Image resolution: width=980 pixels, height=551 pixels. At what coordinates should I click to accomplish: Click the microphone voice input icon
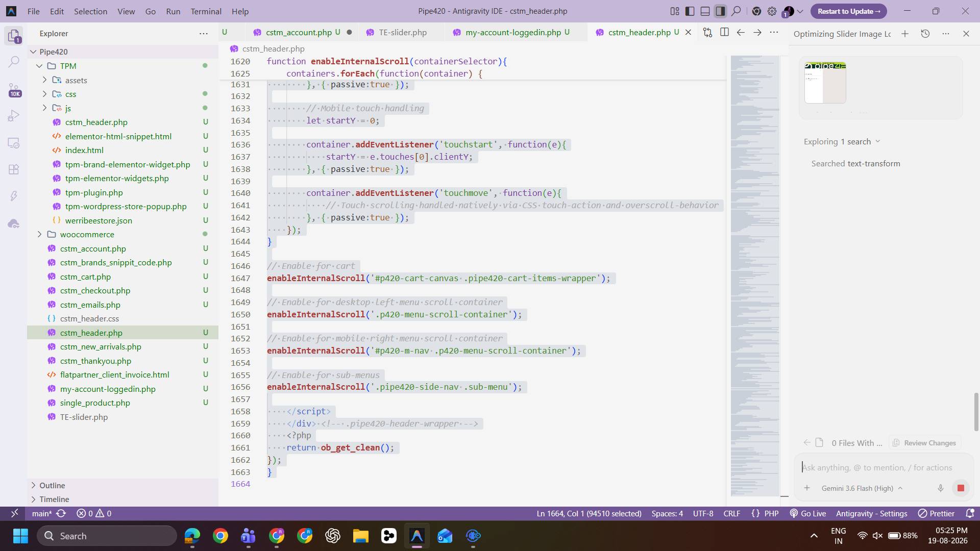click(x=941, y=488)
